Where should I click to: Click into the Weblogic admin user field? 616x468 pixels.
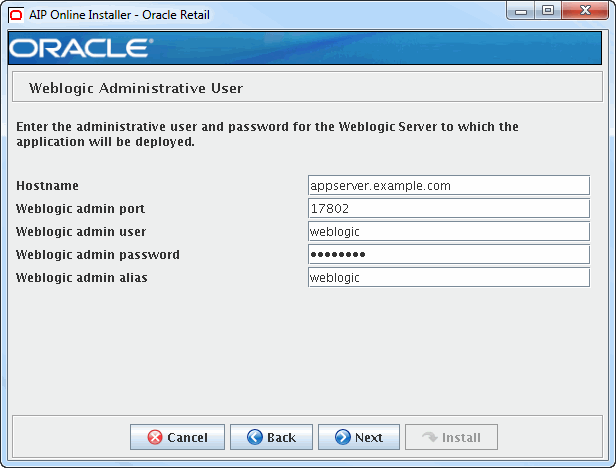pyautogui.click(x=449, y=231)
